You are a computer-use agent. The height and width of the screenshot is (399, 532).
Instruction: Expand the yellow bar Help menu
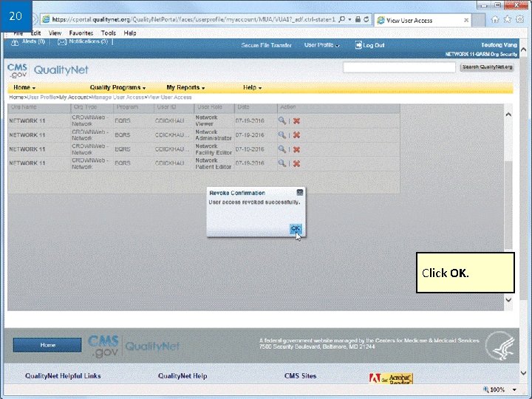(253, 87)
